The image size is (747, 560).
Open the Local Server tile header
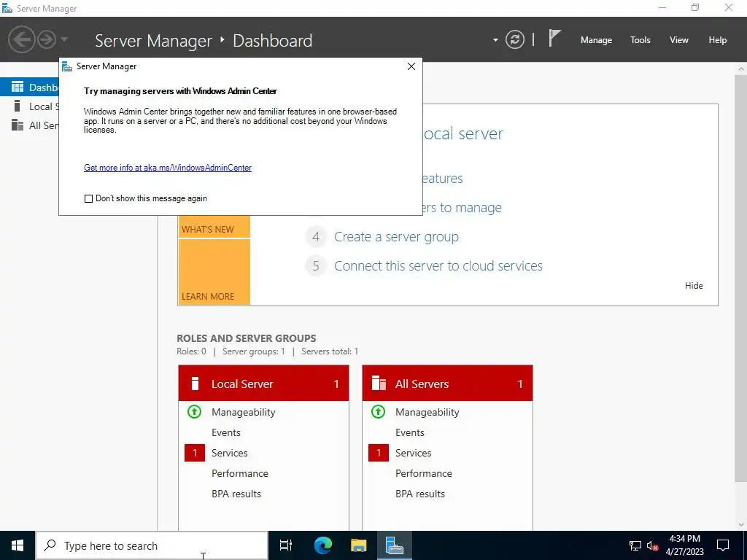263,384
